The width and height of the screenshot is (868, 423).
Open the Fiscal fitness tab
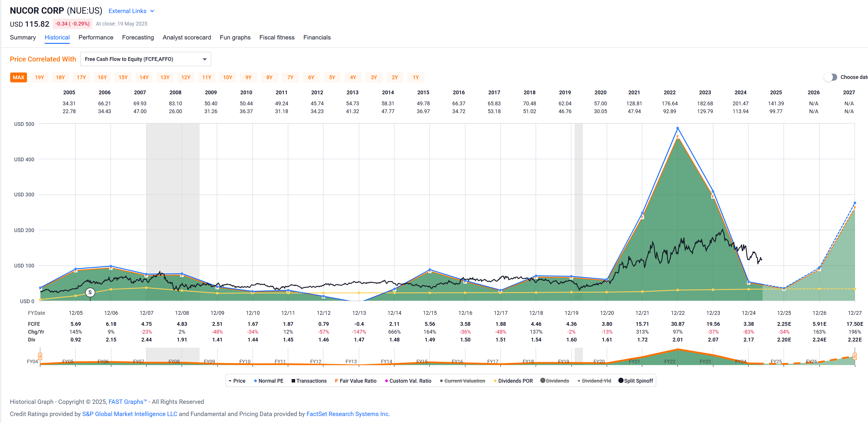277,37
